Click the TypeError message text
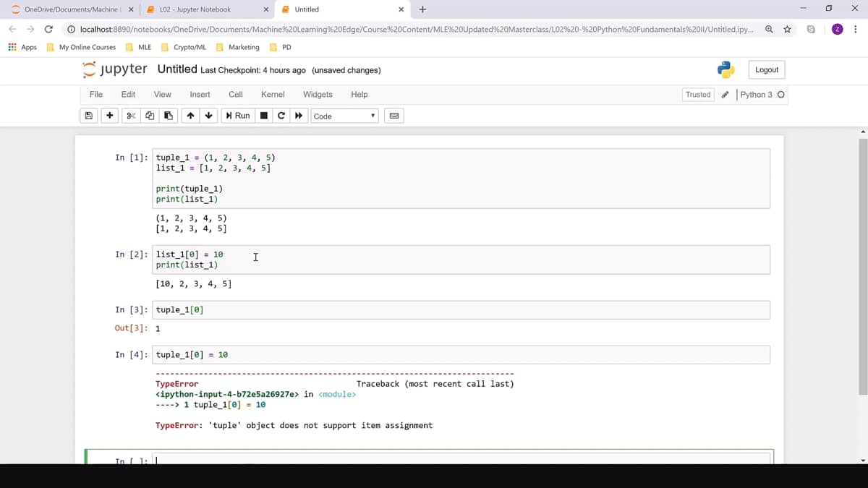The height and width of the screenshot is (488, 868). 294,426
